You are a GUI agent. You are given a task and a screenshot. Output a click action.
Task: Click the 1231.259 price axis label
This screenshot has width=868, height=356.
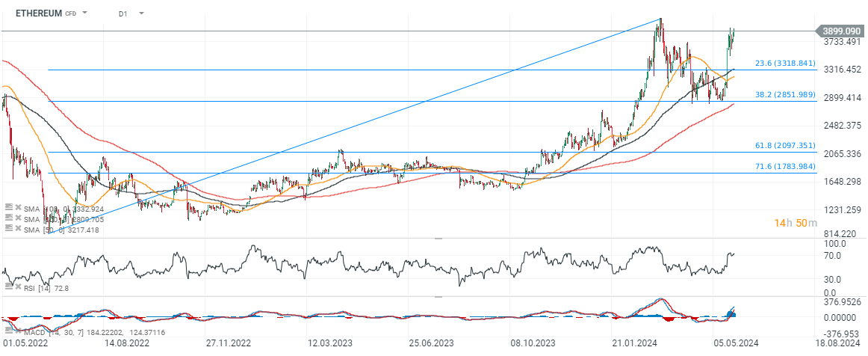[841, 209]
